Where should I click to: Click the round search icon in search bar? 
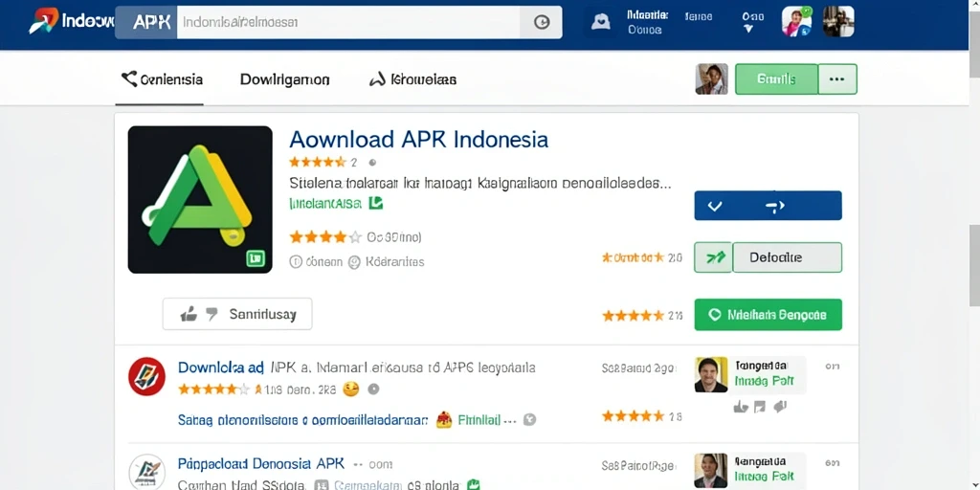[542, 23]
